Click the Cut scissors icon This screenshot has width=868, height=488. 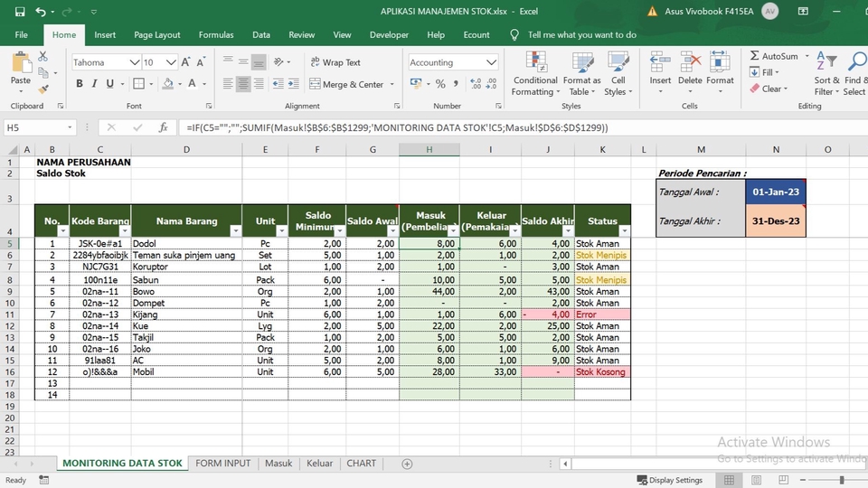click(42, 56)
